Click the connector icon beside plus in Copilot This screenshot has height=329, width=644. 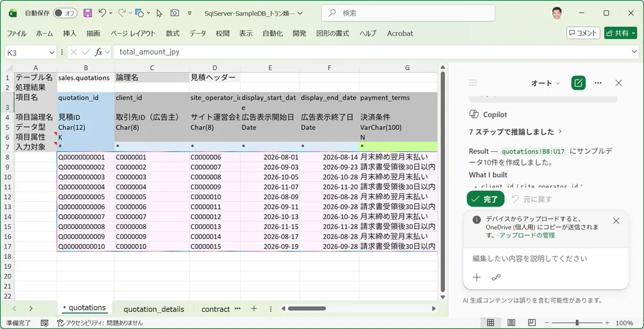click(x=496, y=277)
